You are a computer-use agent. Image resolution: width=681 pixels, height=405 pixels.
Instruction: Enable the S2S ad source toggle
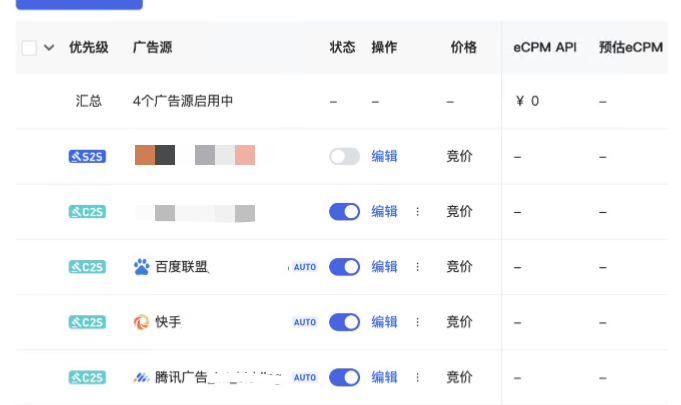click(x=344, y=156)
